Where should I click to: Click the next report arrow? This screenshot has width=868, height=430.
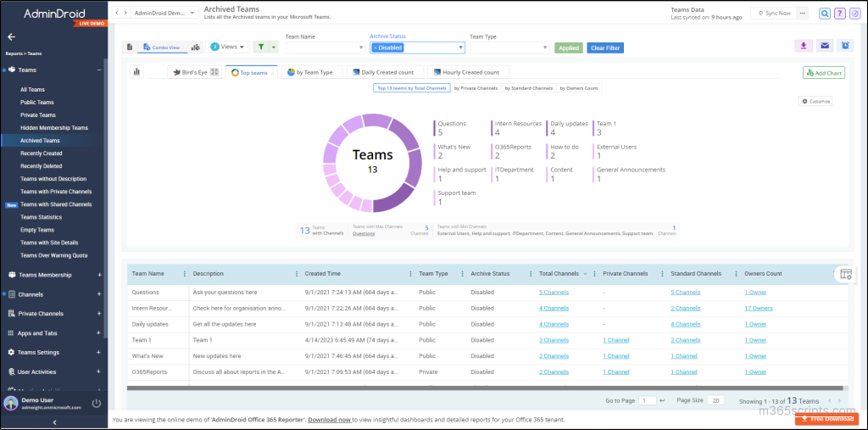(125, 13)
